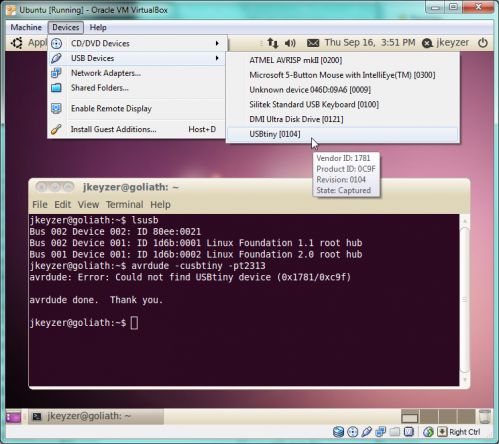Click the VirtualBox title bar icon

11,10
